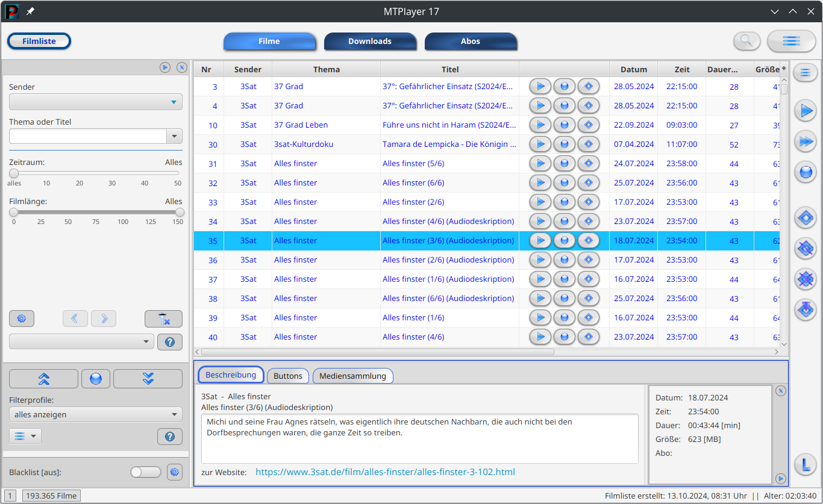823x504 pixels.
Task: Click the filter panel play arrow icon
Action: coord(165,67)
